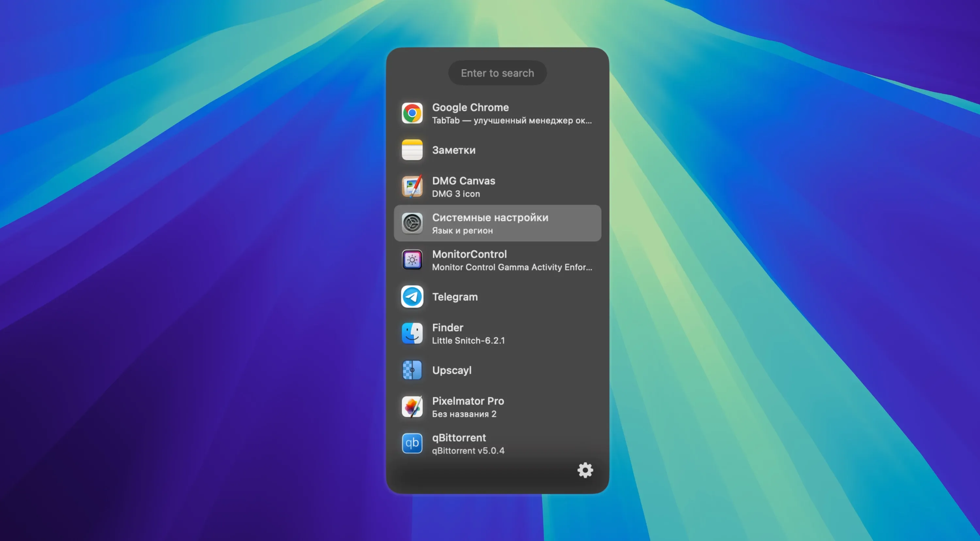The image size is (980, 541).
Task: Click the Telegram paper plane icon
Action: 412,297
